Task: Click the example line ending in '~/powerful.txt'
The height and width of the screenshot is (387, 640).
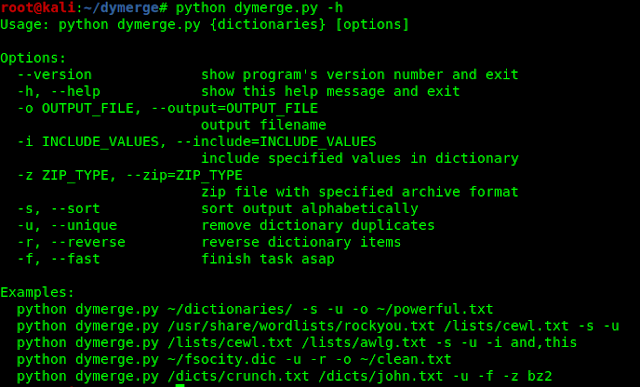Action: (x=255, y=309)
